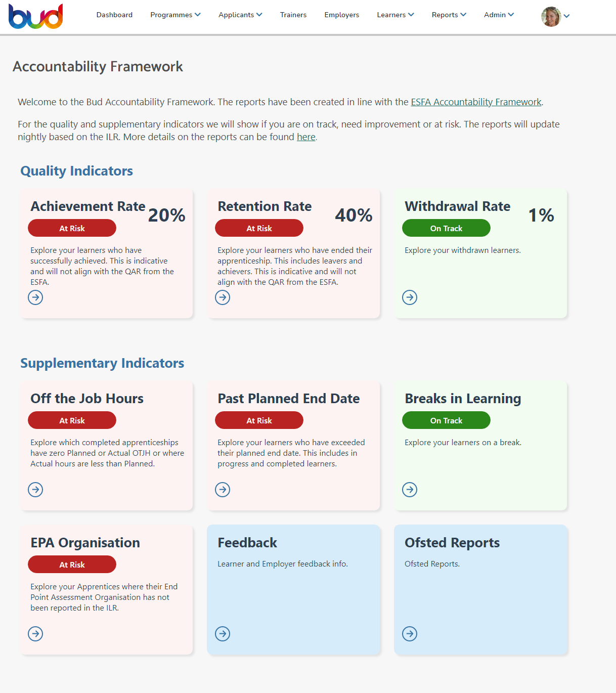This screenshot has height=693, width=616.
Task: Open the Ofsted Reports arrow
Action: coord(410,634)
